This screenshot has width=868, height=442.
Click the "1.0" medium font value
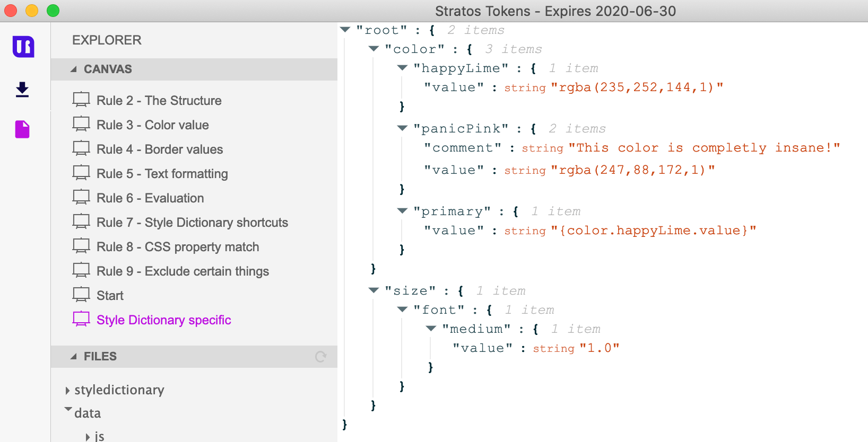point(600,348)
